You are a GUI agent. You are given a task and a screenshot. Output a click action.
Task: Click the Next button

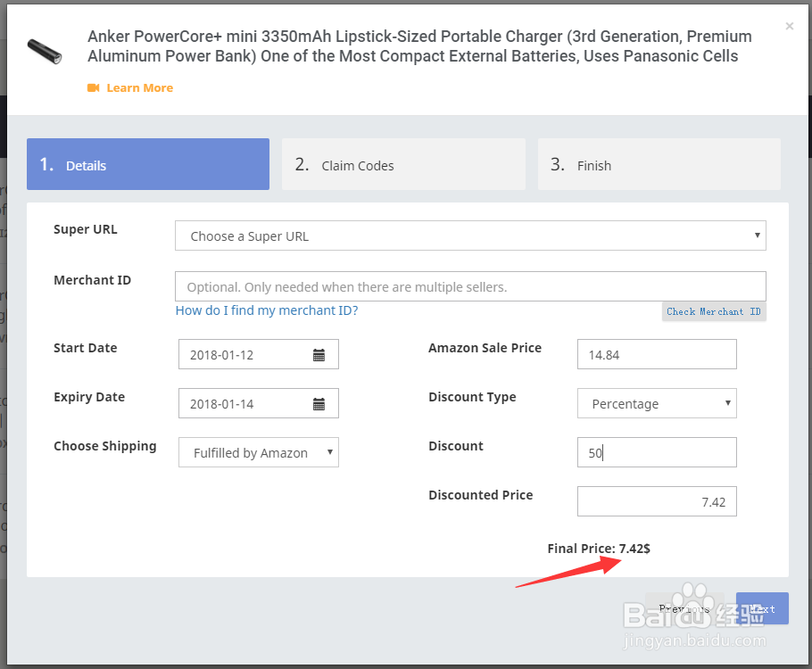coord(762,608)
